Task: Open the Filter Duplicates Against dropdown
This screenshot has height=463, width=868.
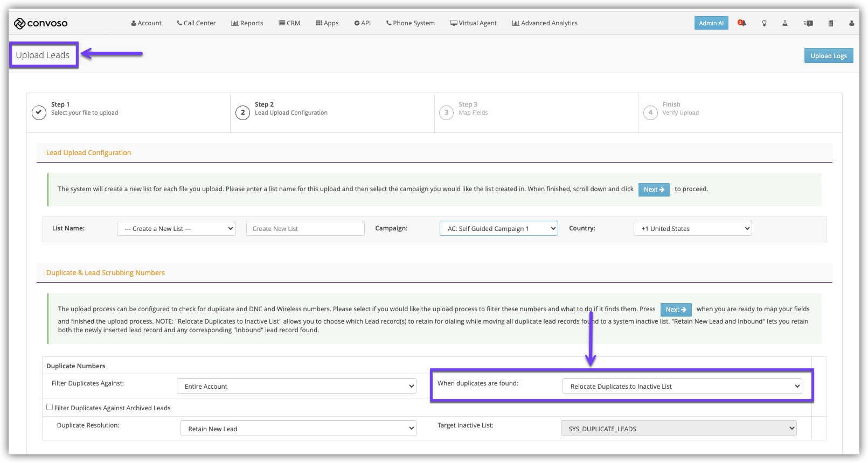Action: tap(296, 386)
